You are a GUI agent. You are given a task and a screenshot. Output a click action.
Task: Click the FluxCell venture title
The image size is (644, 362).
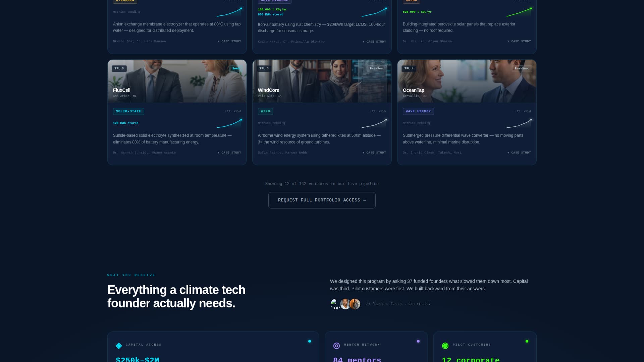click(x=122, y=90)
